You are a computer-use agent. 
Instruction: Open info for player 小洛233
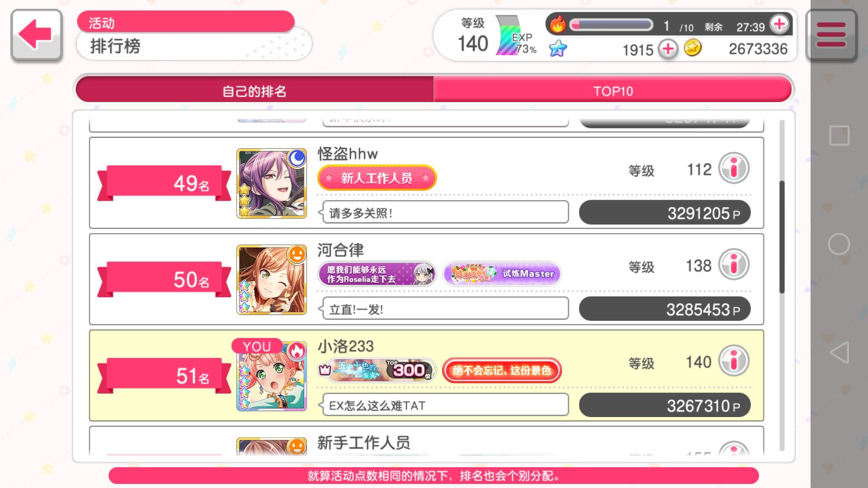click(x=734, y=361)
